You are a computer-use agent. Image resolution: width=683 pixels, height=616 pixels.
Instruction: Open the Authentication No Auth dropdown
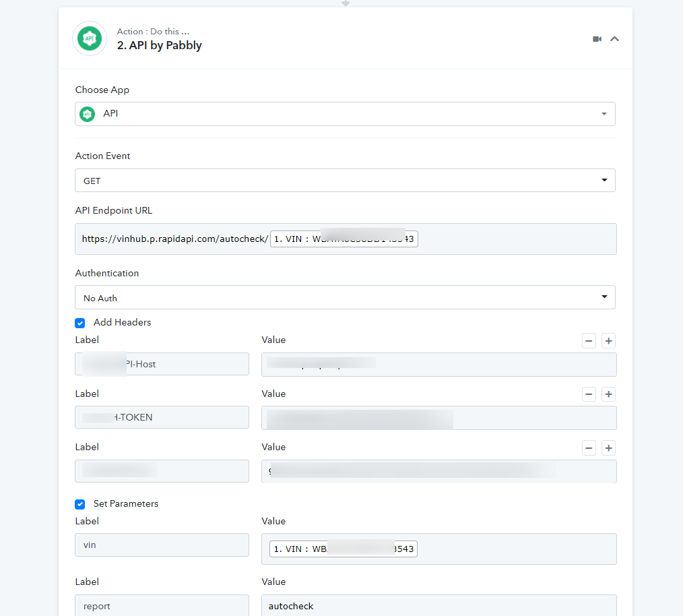(x=345, y=297)
